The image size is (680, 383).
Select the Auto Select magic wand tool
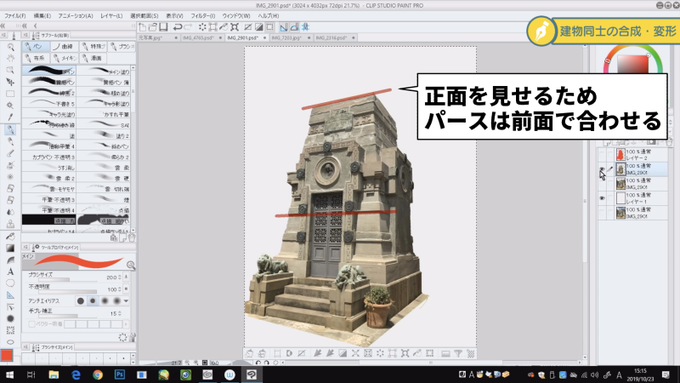click(10, 105)
